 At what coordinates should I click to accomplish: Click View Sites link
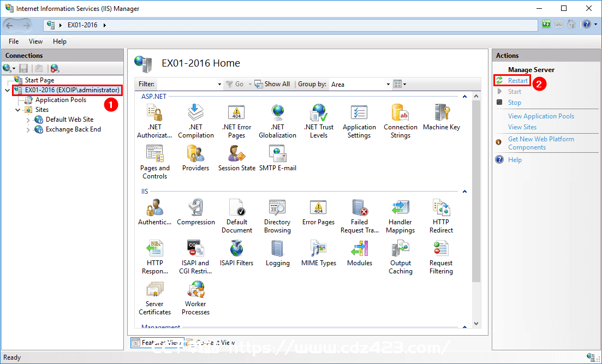tap(522, 127)
